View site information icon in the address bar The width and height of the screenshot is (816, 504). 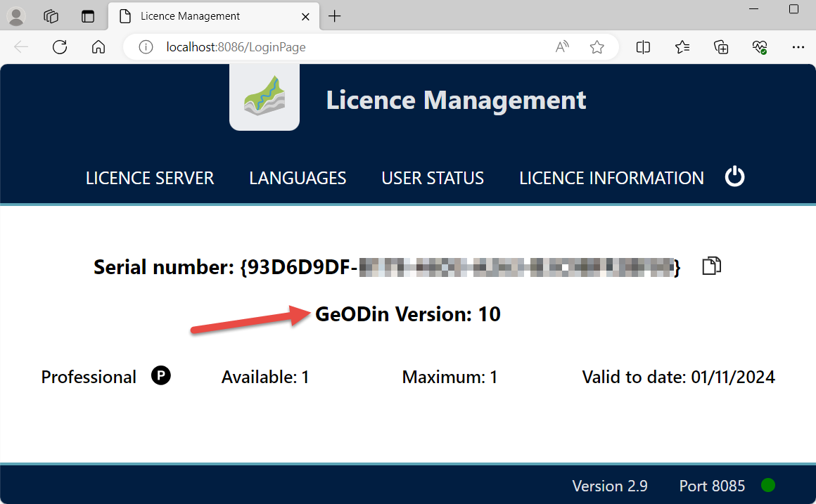pos(146,47)
